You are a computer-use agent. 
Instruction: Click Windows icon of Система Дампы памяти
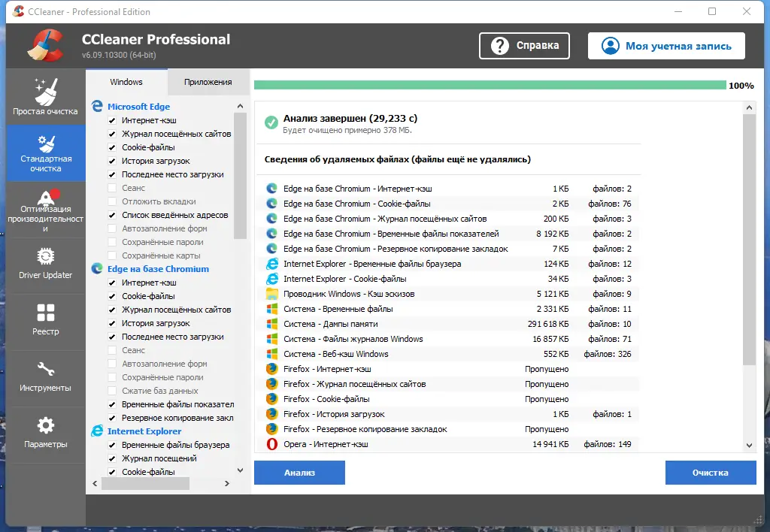pyautogui.click(x=271, y=324)
